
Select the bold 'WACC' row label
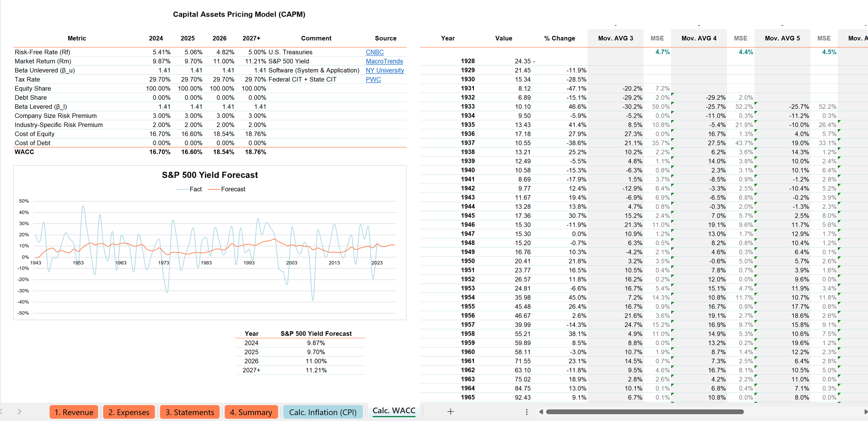click(x=24, y=152)
